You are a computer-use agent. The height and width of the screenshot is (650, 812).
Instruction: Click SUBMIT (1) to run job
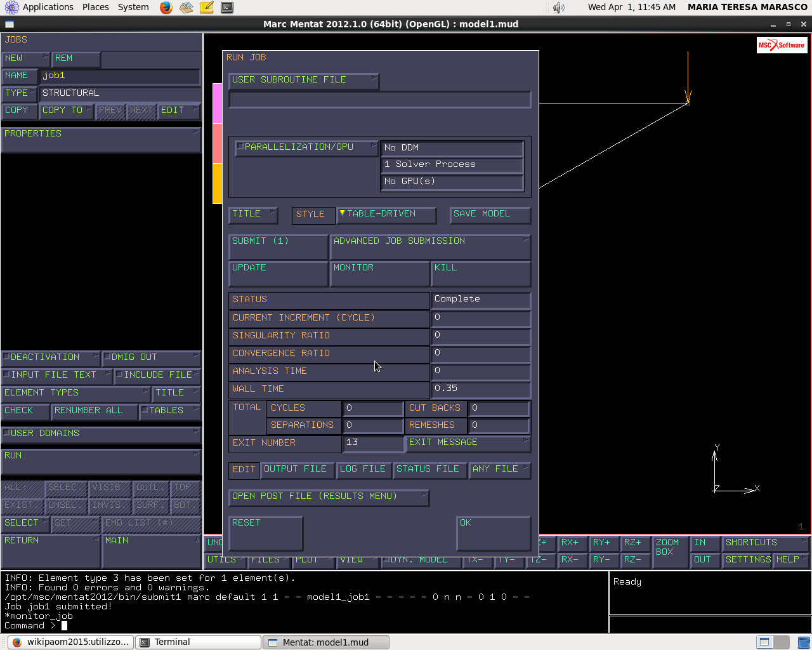[278, 246]
